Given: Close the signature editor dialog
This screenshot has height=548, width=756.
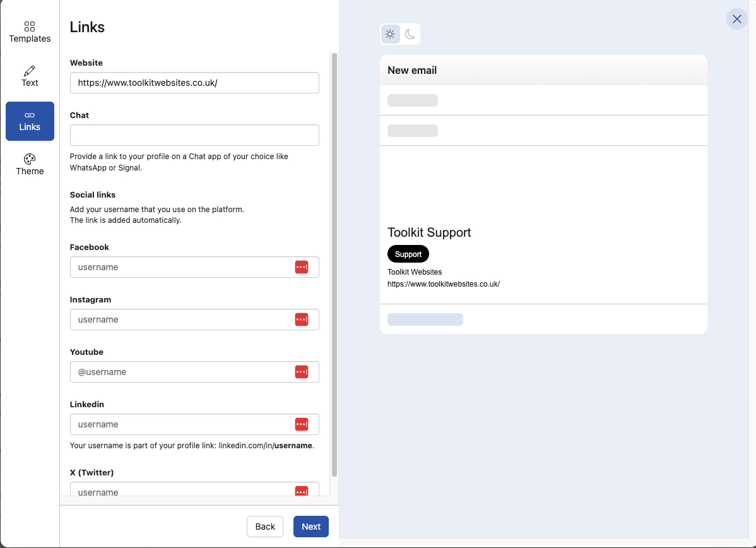Looking at the screenshot, I should [736, 19].
